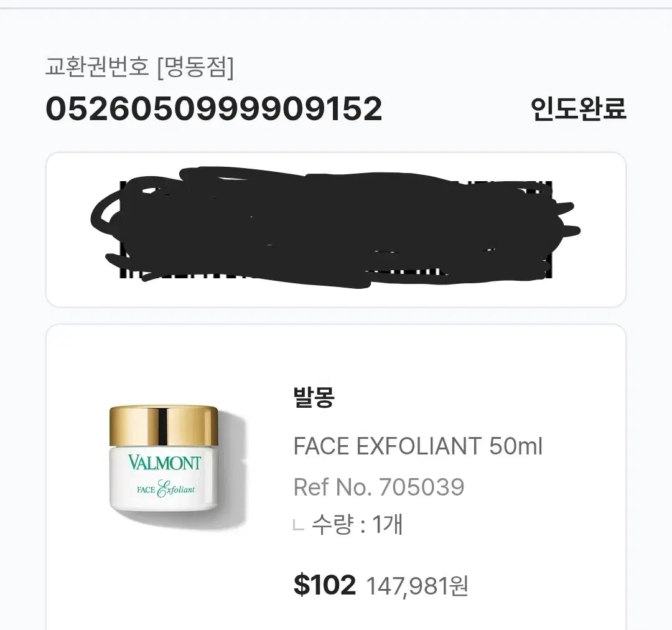Screen dimensions: 672x630
Task: Tap the 147,981원 won price
Action: coord(417,586)
